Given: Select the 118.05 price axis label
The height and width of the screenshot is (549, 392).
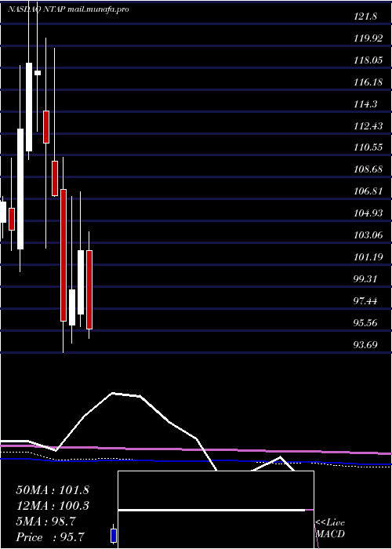Looking at the screenshot, I should (x=368, y=60).
